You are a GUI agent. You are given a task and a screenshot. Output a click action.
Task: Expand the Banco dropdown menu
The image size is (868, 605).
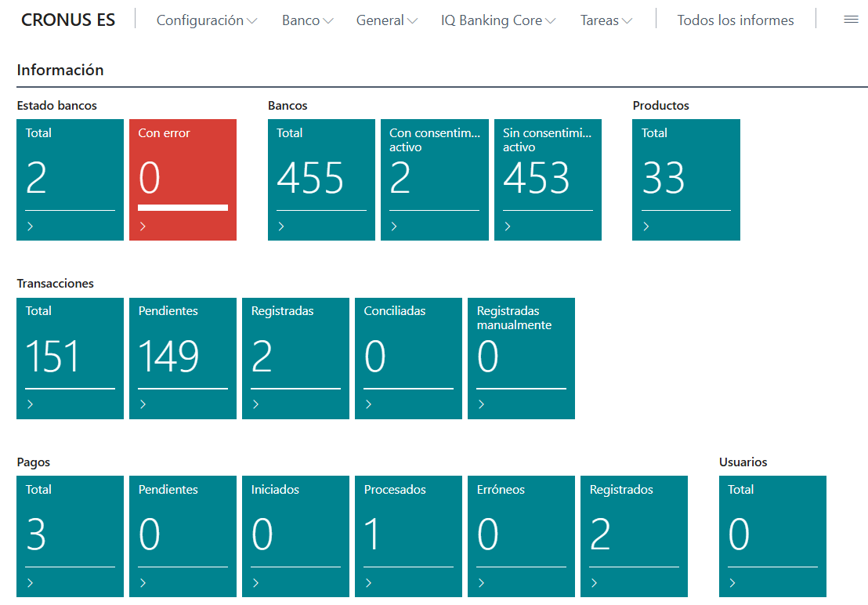[x=307, y=20]
